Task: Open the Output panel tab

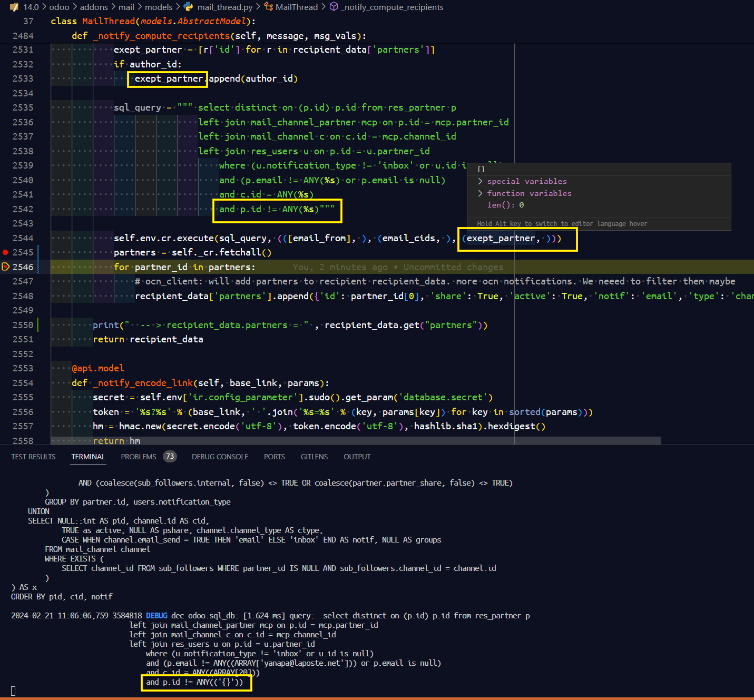Action: 357,457
